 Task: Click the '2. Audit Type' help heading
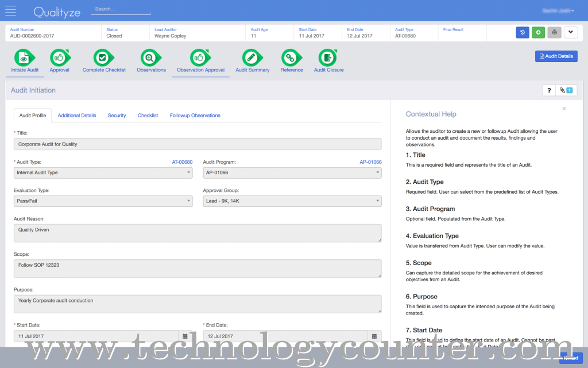424,182
